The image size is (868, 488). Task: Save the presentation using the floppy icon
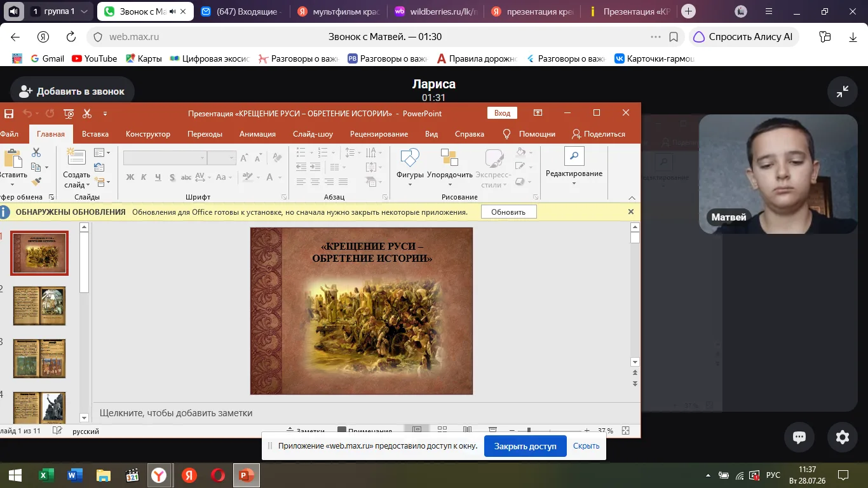pyautogui.click(x=9, y=114)
